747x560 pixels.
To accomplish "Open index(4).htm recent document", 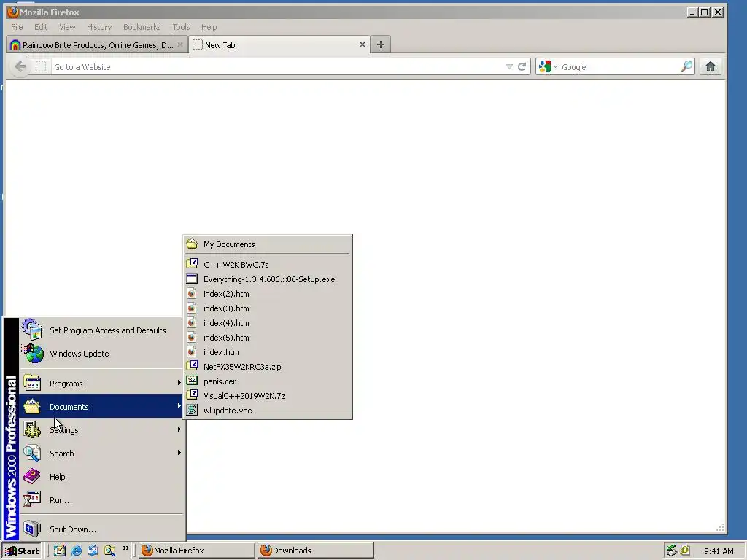I will 268,323.
